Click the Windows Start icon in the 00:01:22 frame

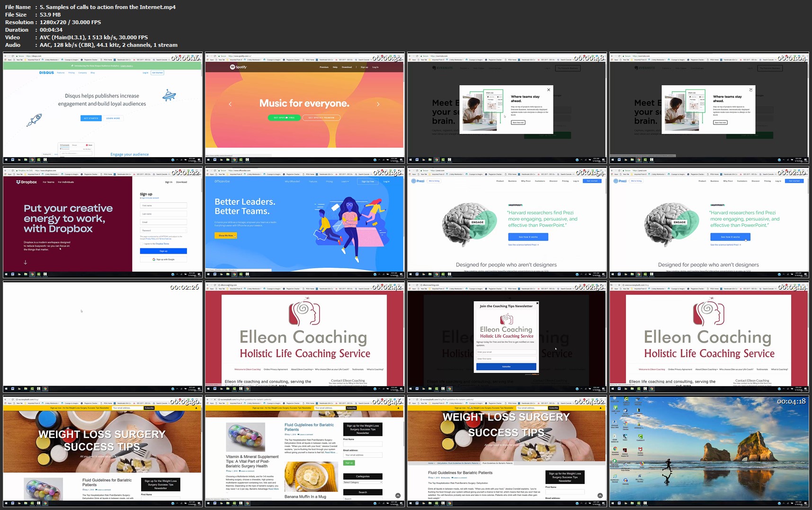coord(6,274)
